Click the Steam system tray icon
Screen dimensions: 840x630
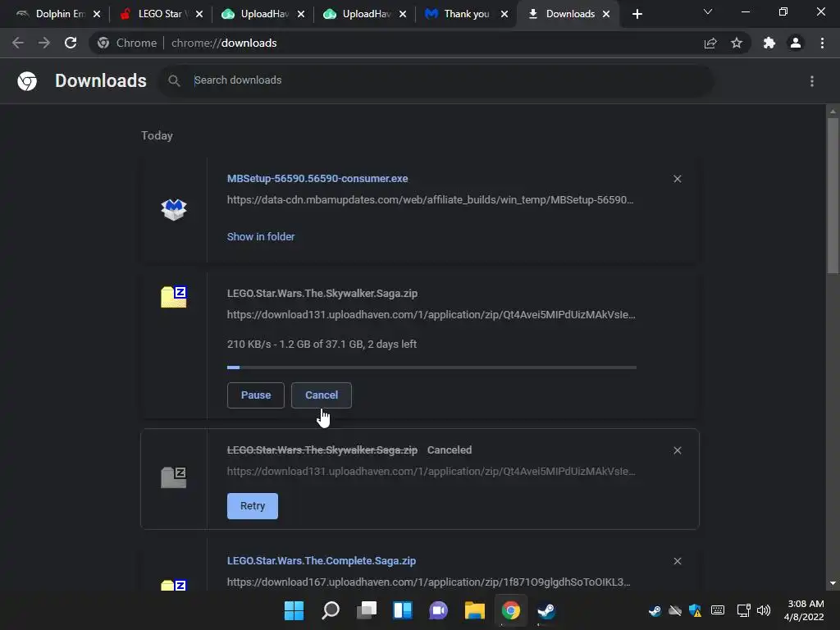click(655, 610)
